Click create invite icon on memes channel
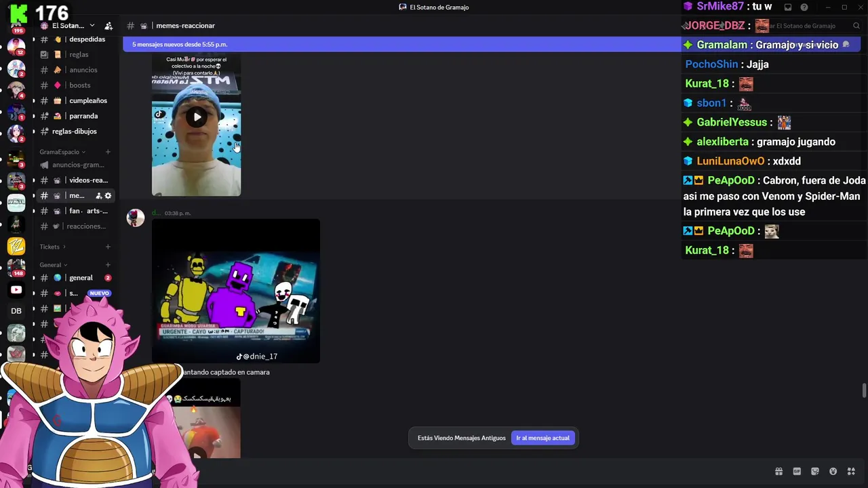 98,196
